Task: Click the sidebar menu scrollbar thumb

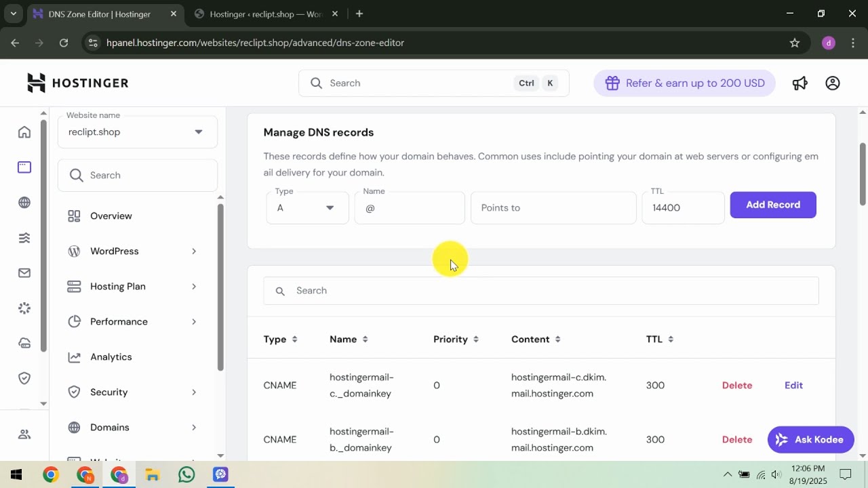Action: (x=220, y=286)
